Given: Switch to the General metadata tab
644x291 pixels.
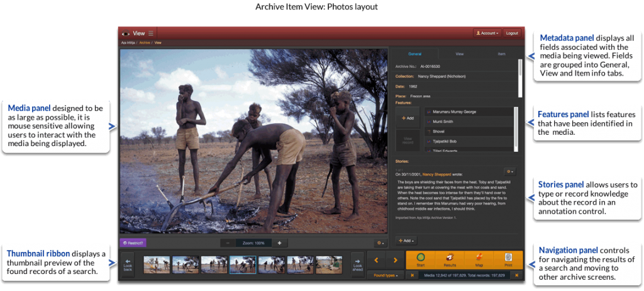Looking at the screenshot, I should tap(414, 54).
